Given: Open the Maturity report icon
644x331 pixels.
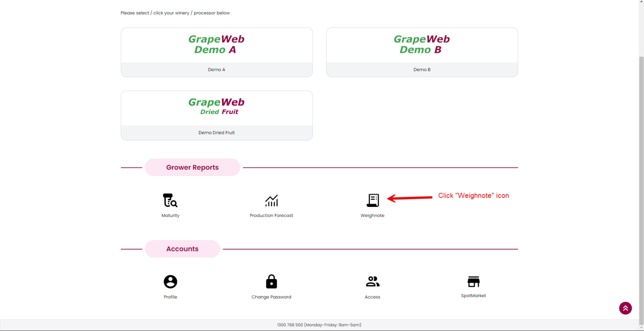Looking at the screenshot, I should tap(170, 200).
